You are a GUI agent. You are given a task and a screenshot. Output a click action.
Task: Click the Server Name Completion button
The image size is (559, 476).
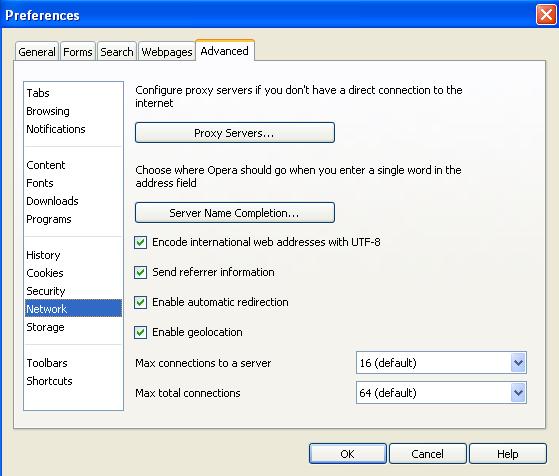coord(235,213)
